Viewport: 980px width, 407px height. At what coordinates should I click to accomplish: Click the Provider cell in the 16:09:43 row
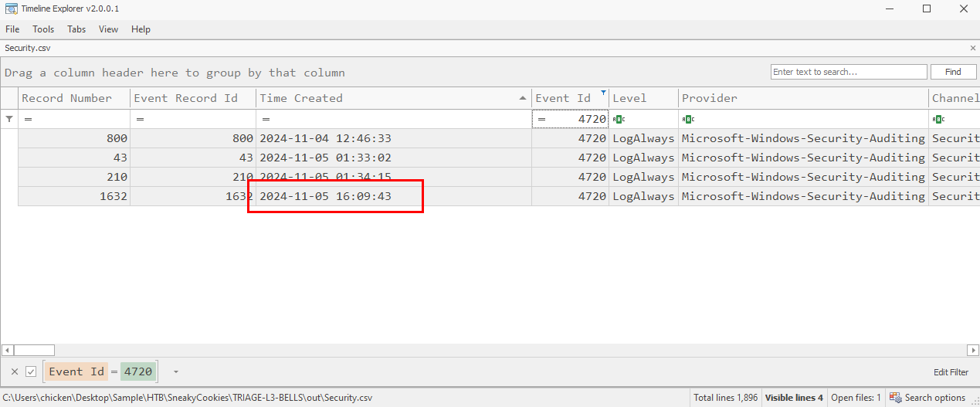click(x=803, y=196)
